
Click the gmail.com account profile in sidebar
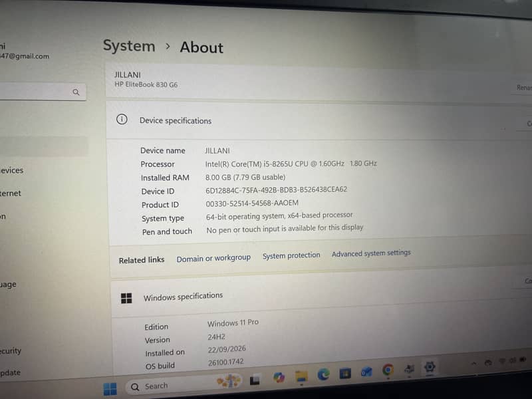(25, 52)
